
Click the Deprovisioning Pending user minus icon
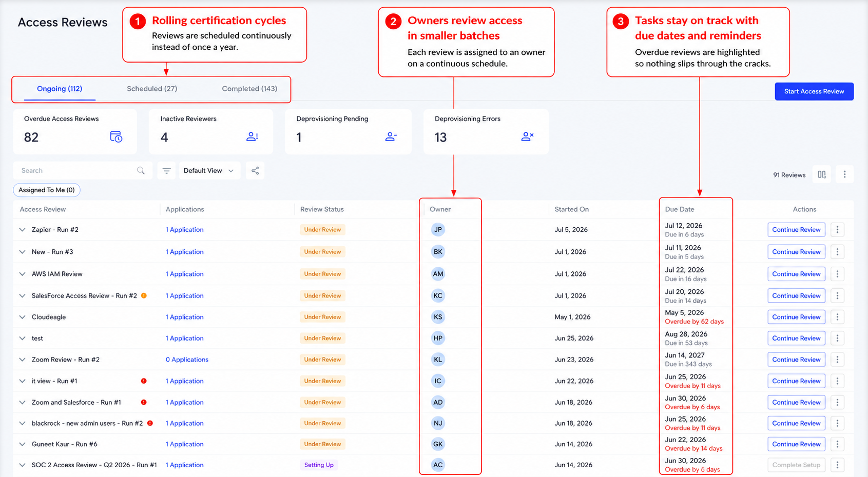click(391, 137)
